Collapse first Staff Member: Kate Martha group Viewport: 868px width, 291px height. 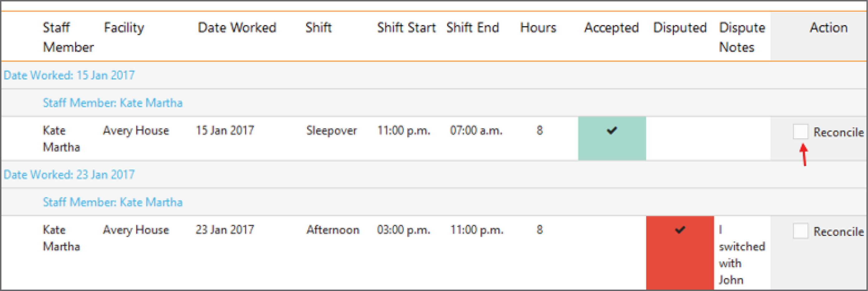pyautogui.click(x=112, y=103)
